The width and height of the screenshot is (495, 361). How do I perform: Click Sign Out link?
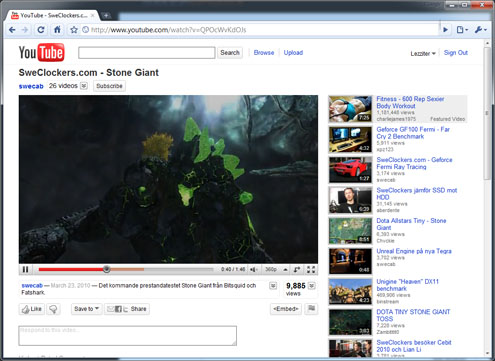[x=456, y=53]
